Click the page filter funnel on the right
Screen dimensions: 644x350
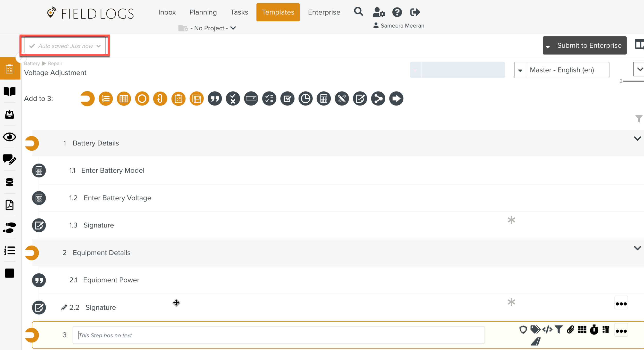639,119
